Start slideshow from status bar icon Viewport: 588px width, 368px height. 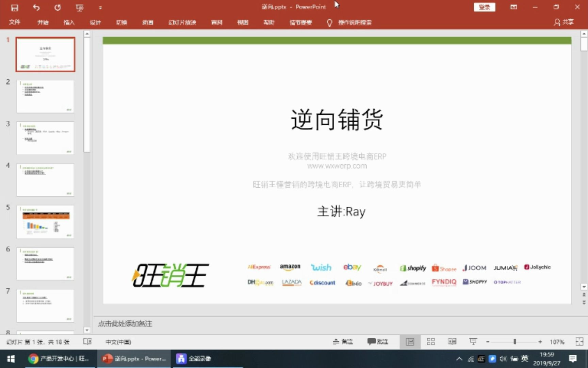pos(473,341)
